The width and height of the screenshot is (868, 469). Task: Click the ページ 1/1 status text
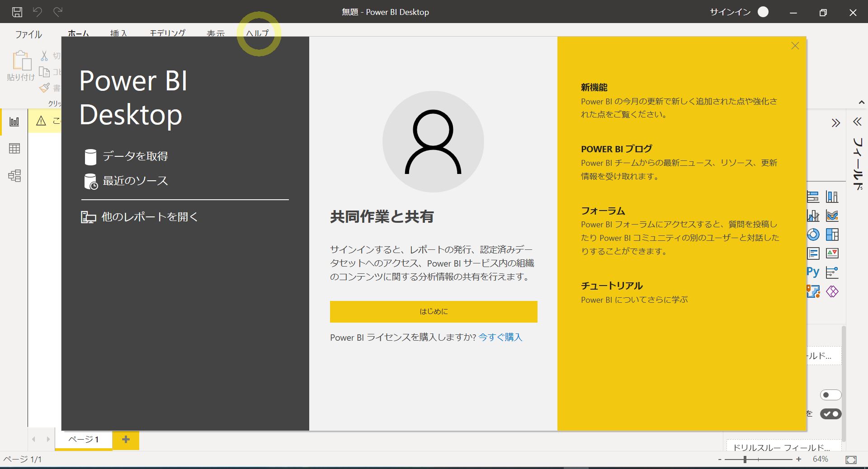[23, 460]
